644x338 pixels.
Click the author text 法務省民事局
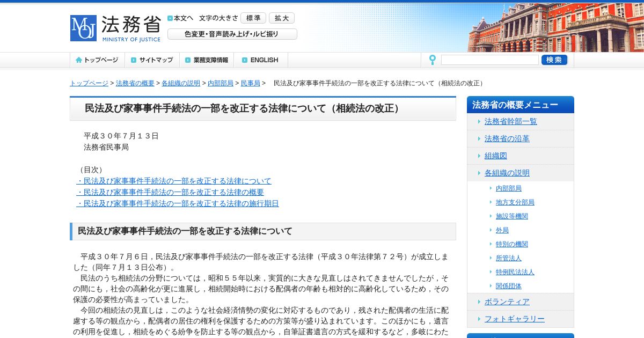click(106, 147)
